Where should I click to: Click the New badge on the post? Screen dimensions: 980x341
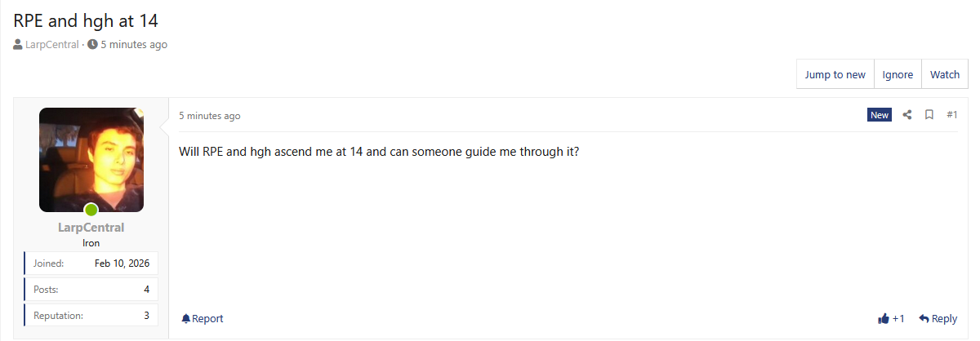[880, 115]
